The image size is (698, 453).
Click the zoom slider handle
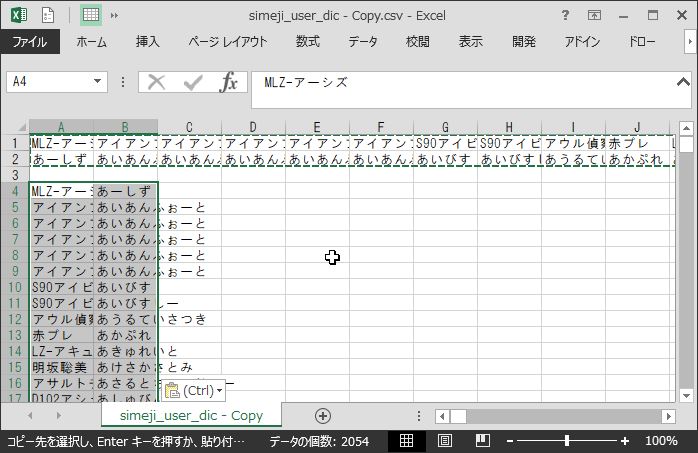pyautogui.click(x=567, y=441)
